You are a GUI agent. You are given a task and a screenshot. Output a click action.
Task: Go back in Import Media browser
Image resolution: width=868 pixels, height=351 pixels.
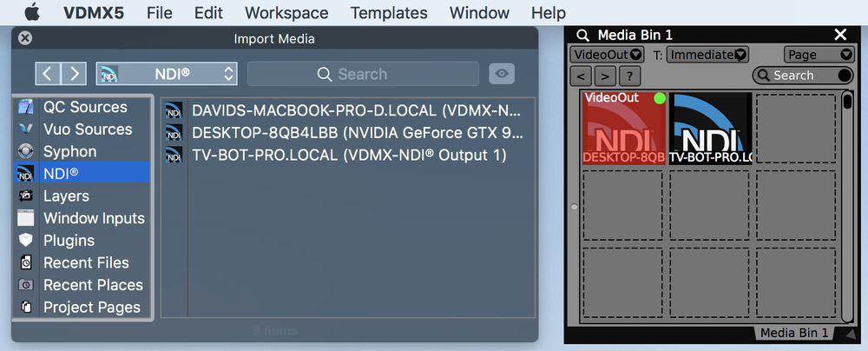pyautogui.click(x=48, y=74)
